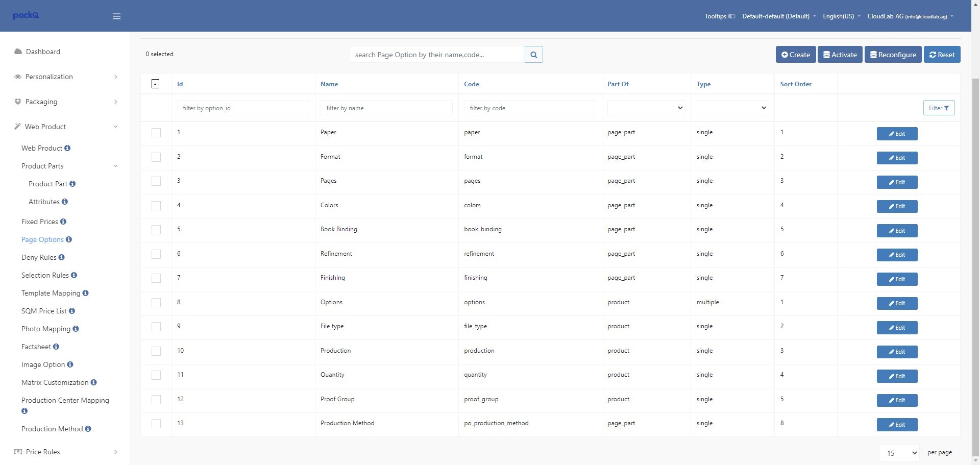The image size is (980, 465).
Task: Open Dashboard in the sidebar
Action: pos(43,52)
